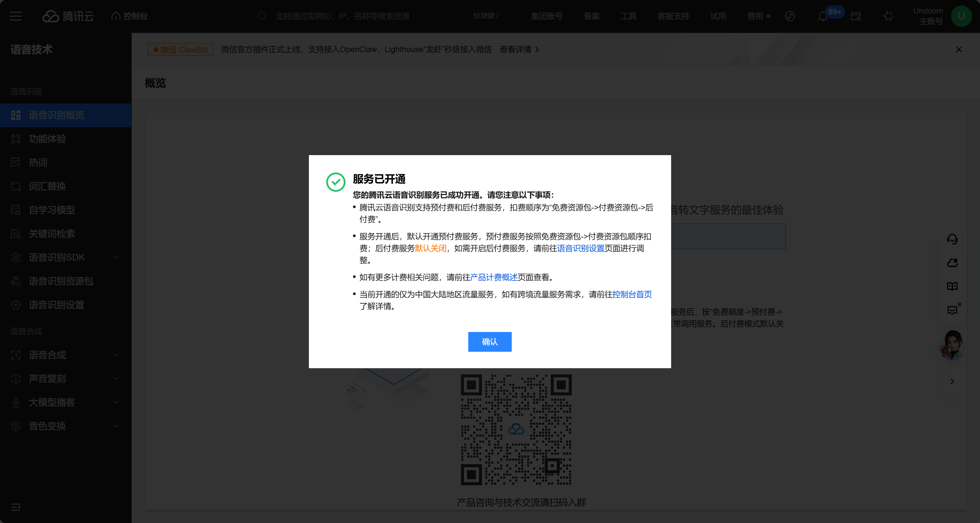Click the resource search input field
The height and width of the screenshot is (523, 980).
tap(342, 16)
